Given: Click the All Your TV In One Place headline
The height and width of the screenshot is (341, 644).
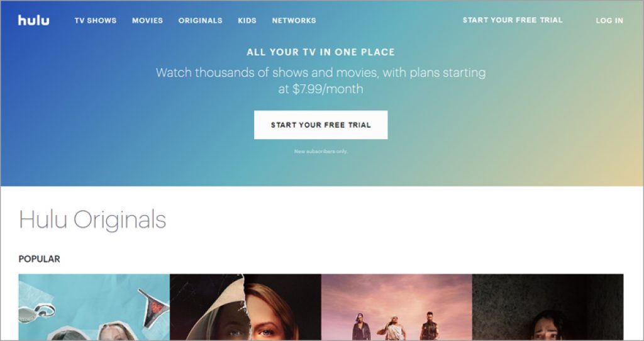Looking at the screenshot, I should [x=321, y=52].
